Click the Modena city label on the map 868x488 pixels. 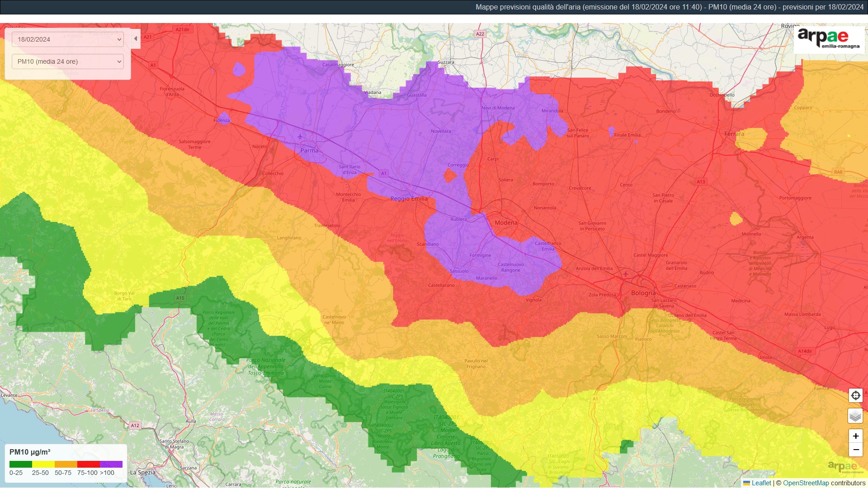tap(506, 223)
